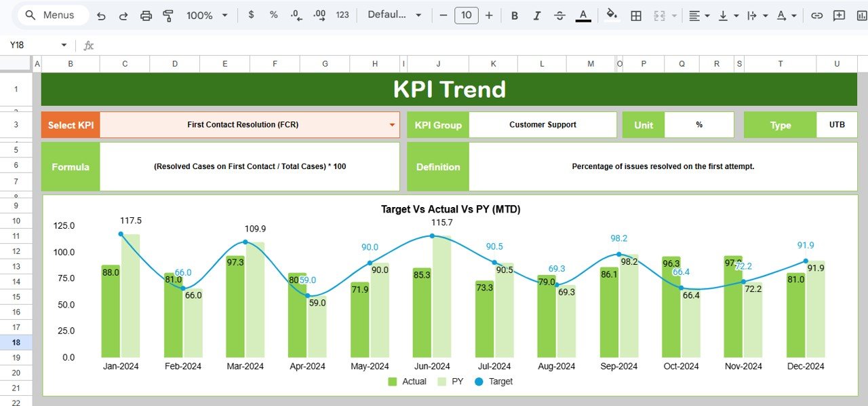Open the text color picker

[583, 15]
